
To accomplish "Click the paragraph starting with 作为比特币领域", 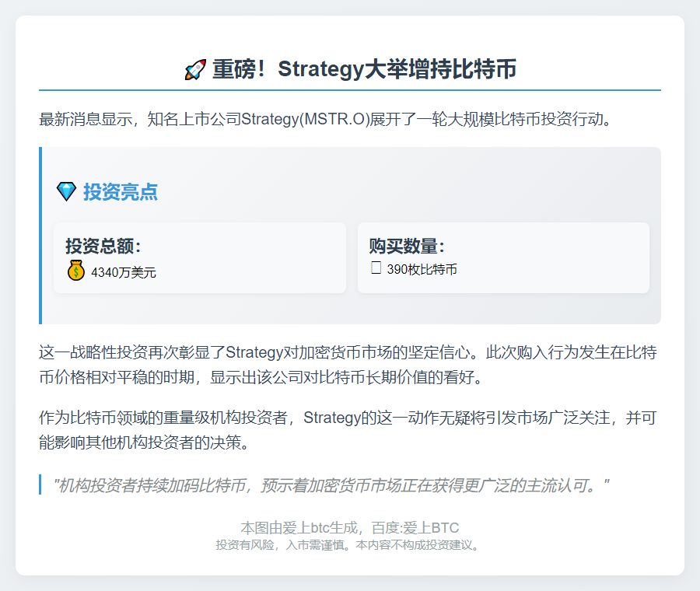I will [x=348, y=430].
